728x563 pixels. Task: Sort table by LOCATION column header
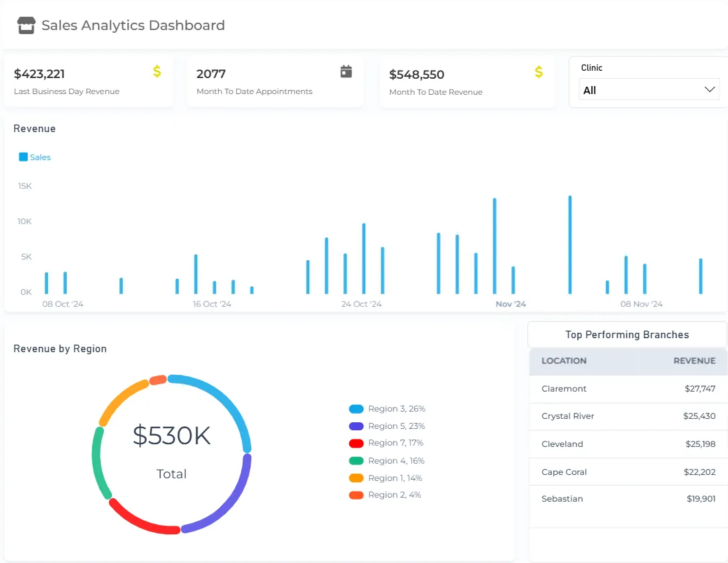click(564, 361)
